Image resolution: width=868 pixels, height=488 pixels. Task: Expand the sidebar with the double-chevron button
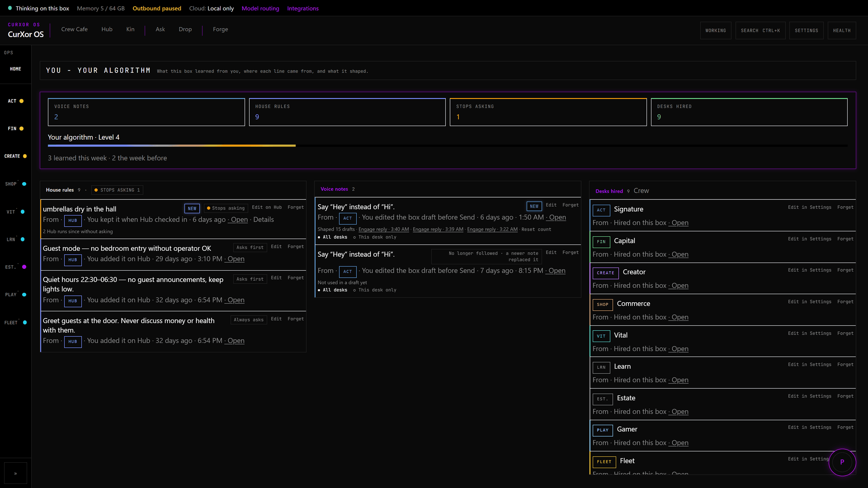(15, 474)
